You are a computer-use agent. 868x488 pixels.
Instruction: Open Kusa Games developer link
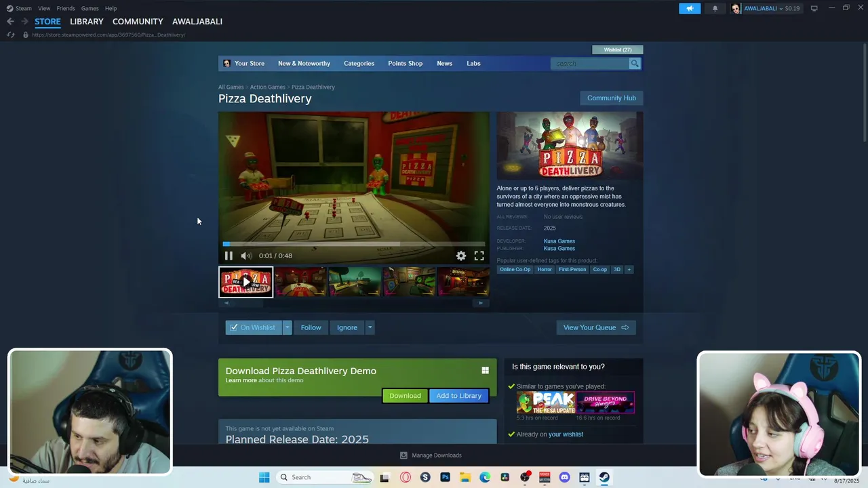pos(559,241)
